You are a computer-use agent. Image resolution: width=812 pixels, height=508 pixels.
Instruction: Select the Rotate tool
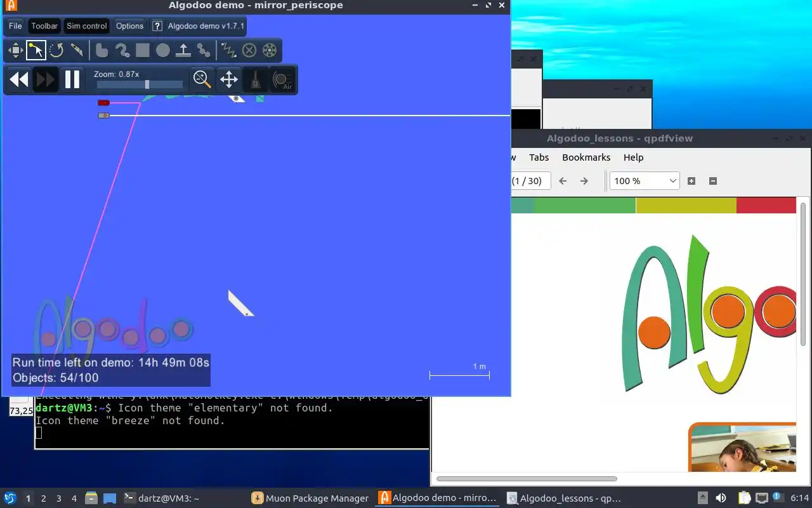coord(56,50)
